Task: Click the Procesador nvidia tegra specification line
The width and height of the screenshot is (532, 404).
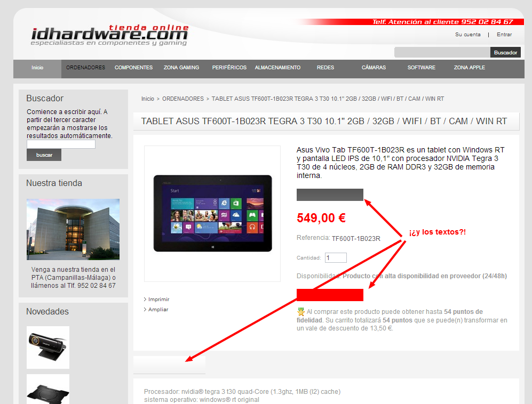Action: click(242, 391)
